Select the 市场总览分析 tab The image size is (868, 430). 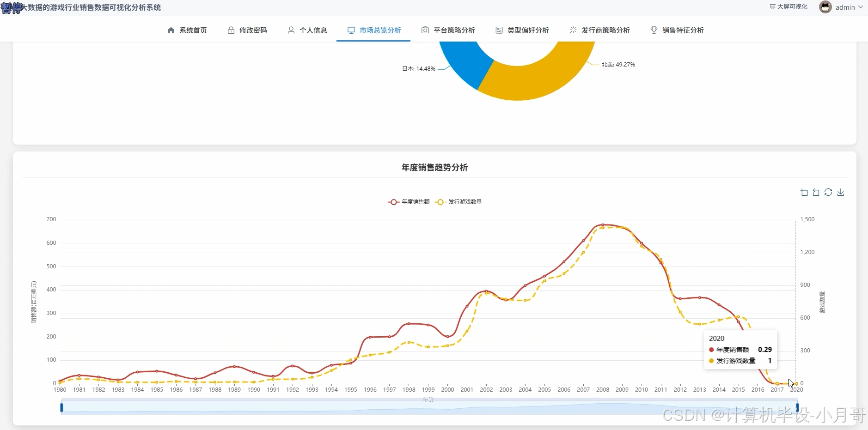click(x=373, y=30)
